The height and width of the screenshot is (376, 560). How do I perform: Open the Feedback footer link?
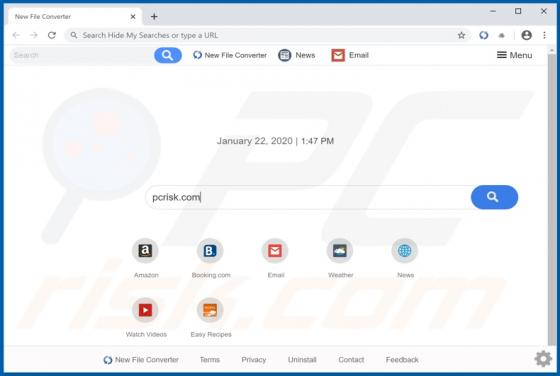(402, 360)
